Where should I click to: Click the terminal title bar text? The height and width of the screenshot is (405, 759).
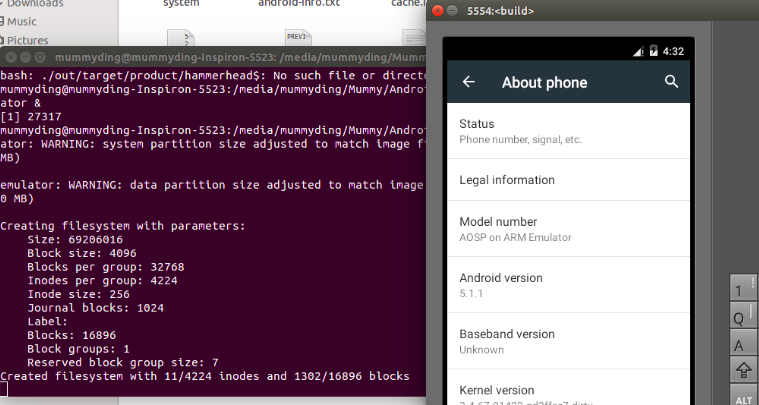240,58
